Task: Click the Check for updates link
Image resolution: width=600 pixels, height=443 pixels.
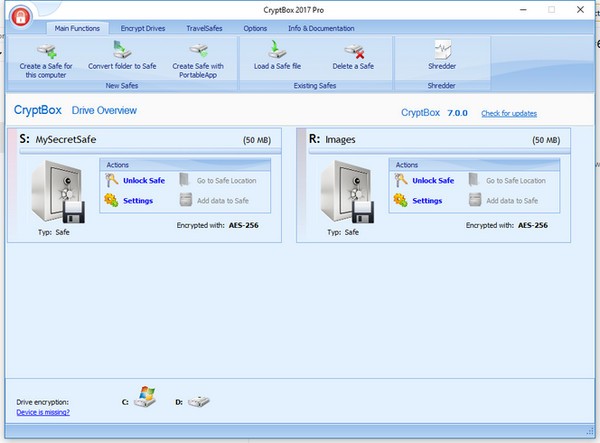Action: 508,113
